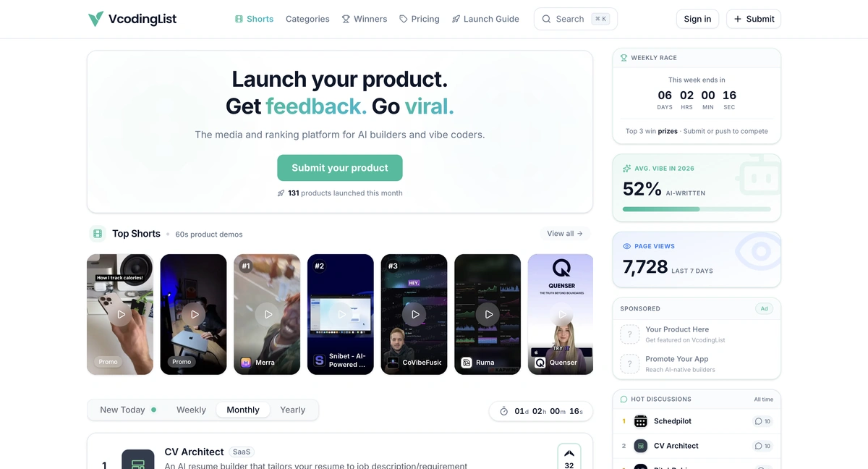Switch ranking to Weekly
The height and width of the screenshot is (469, 868).
tap(191, 410)
